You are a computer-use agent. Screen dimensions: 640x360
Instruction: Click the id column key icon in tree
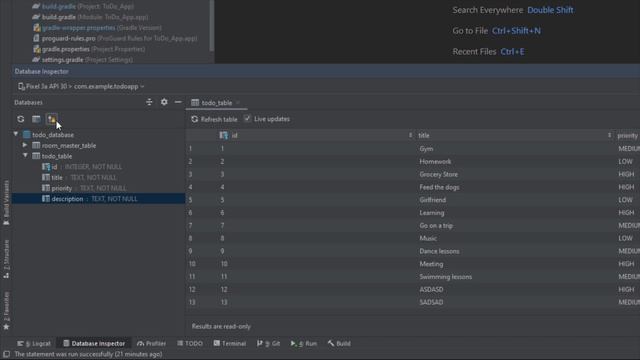point(46,167)
